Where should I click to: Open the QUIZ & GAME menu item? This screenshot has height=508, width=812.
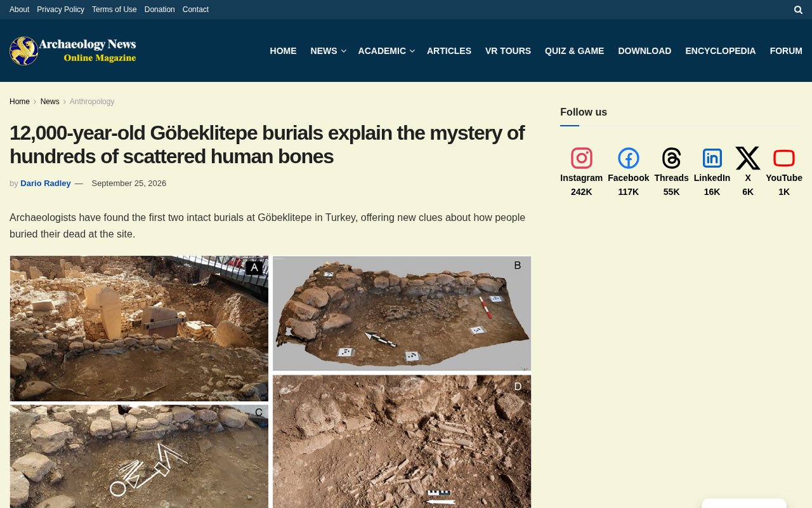[575, 51]
